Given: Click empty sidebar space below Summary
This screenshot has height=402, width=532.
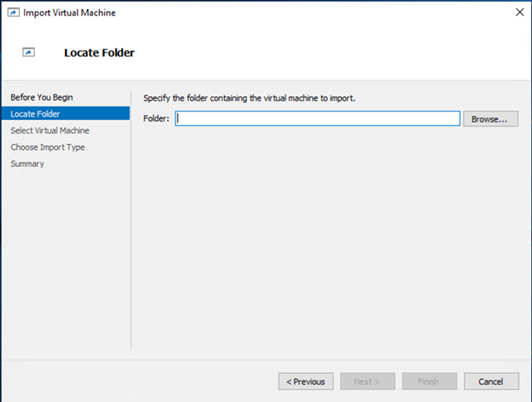Looking at the screenshot, I should click(x=66, y=257).
